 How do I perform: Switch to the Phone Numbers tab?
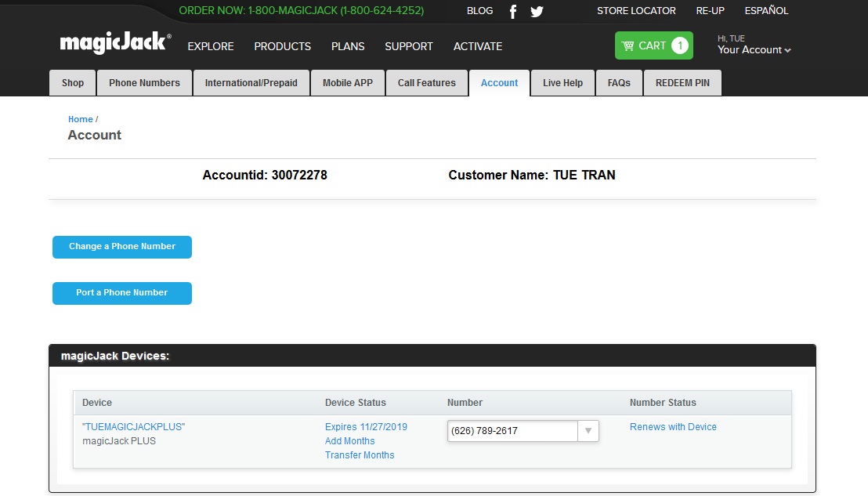coord(144,83)
